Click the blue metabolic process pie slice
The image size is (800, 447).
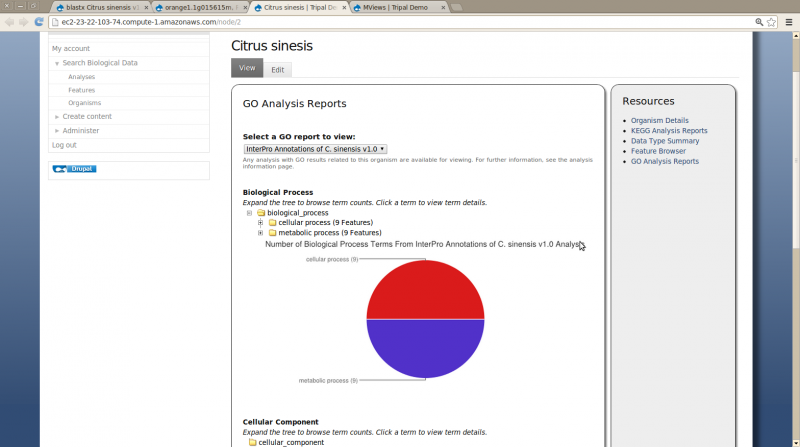click(x=425, y=349)
